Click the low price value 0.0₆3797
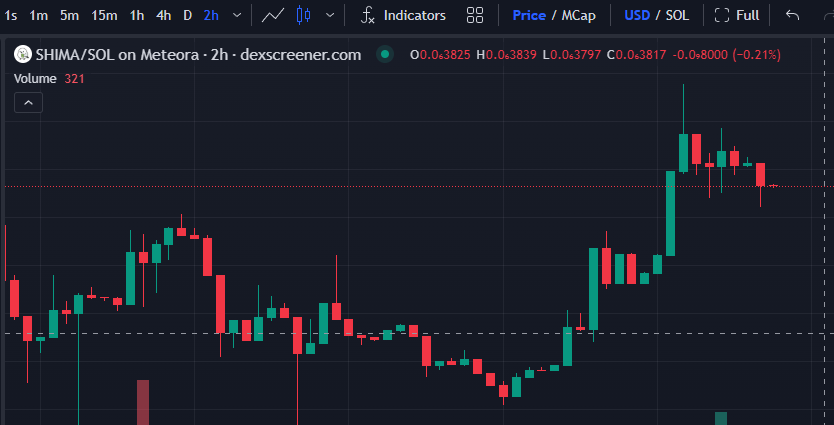The height and width of the screenshot is (425, 834). coord(577,54)
